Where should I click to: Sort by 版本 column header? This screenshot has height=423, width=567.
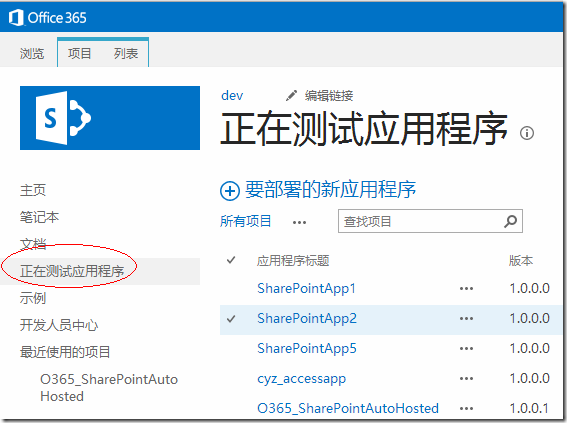pos(521,260)
